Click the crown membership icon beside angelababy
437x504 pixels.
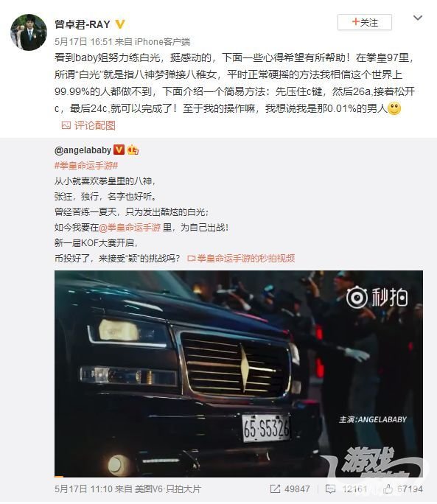pyautogui.click(x=133, y=150)
